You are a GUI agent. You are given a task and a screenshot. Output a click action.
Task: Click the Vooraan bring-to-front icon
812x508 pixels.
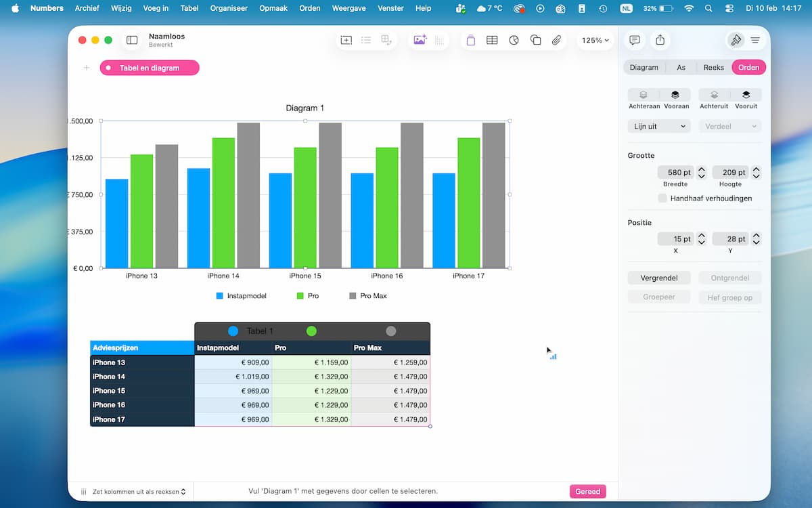click(x=675, y=96)
